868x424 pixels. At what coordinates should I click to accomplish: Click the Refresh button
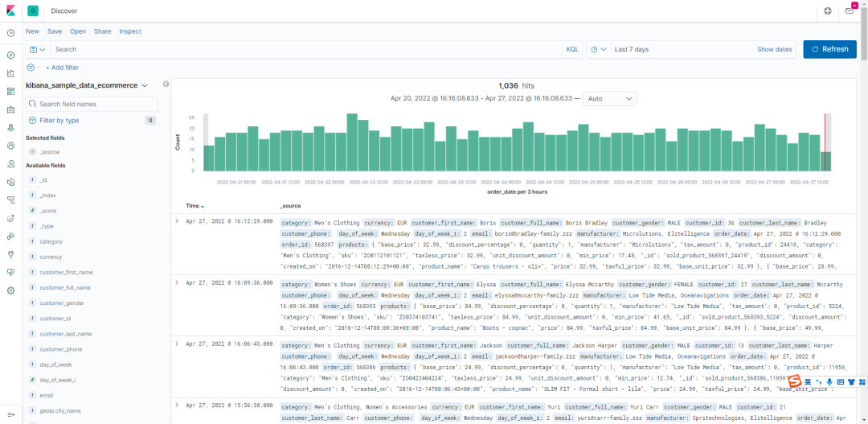(829, 49)
